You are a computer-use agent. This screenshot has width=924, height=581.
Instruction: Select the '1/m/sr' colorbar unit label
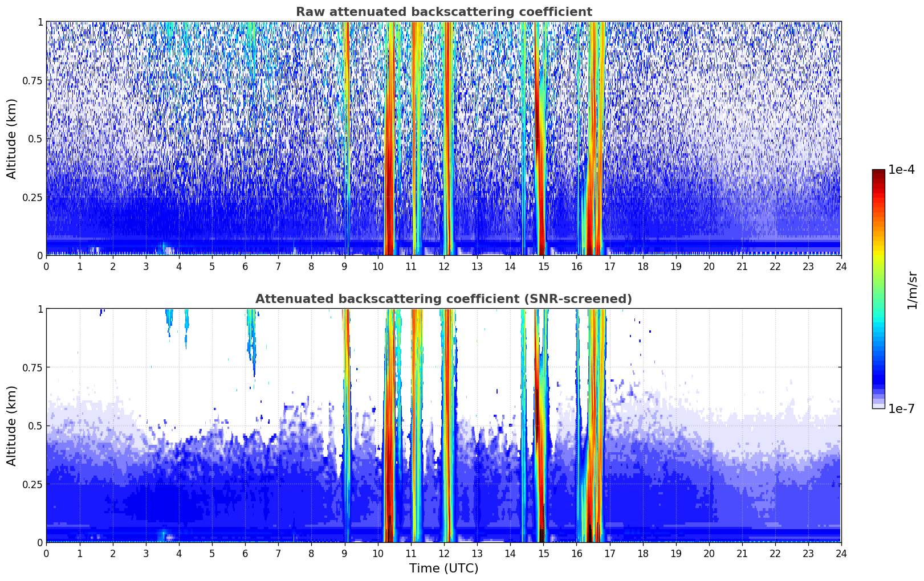point(912,290)
